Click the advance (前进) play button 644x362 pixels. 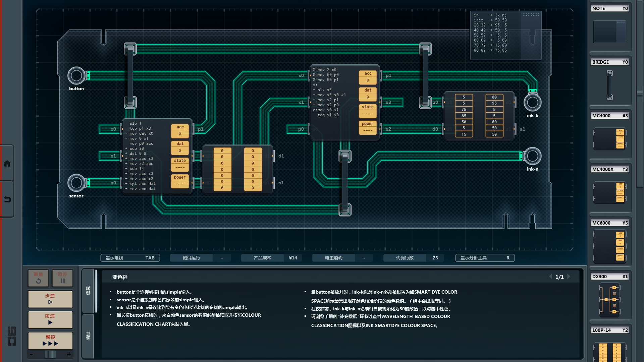point(50,319)
